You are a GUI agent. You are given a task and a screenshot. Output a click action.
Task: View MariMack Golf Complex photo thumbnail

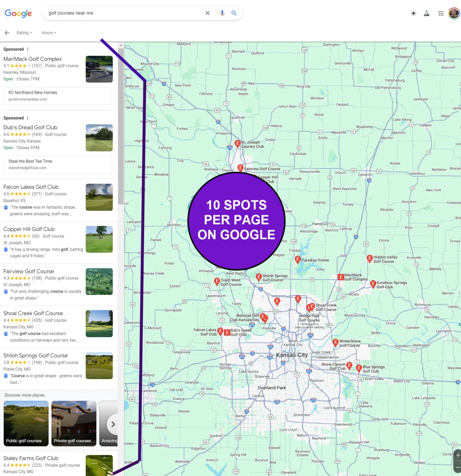[99, 69]
